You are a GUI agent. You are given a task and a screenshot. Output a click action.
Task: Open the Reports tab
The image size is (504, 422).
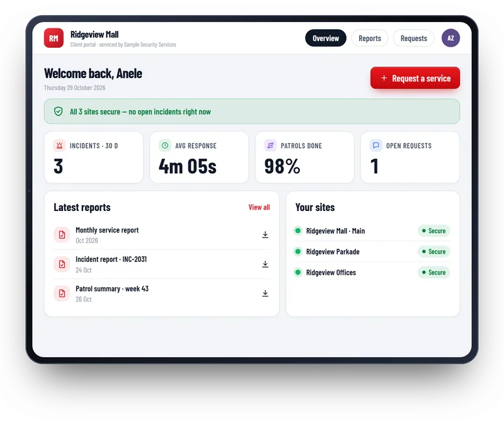(370, 38)
